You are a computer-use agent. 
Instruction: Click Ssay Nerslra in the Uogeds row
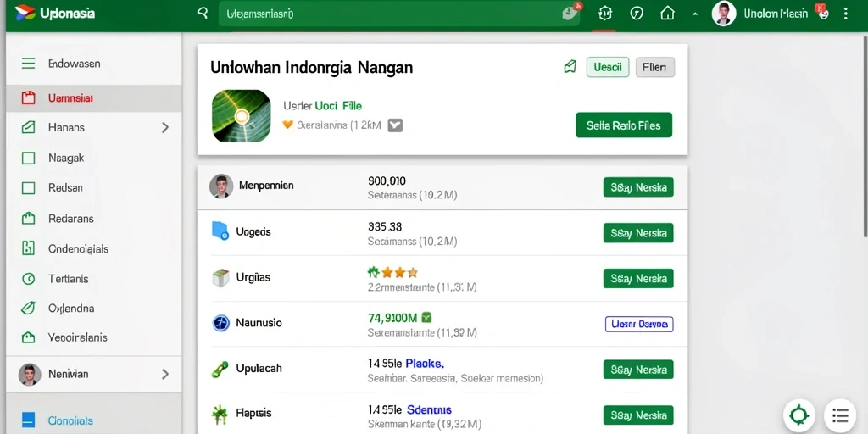638,233
